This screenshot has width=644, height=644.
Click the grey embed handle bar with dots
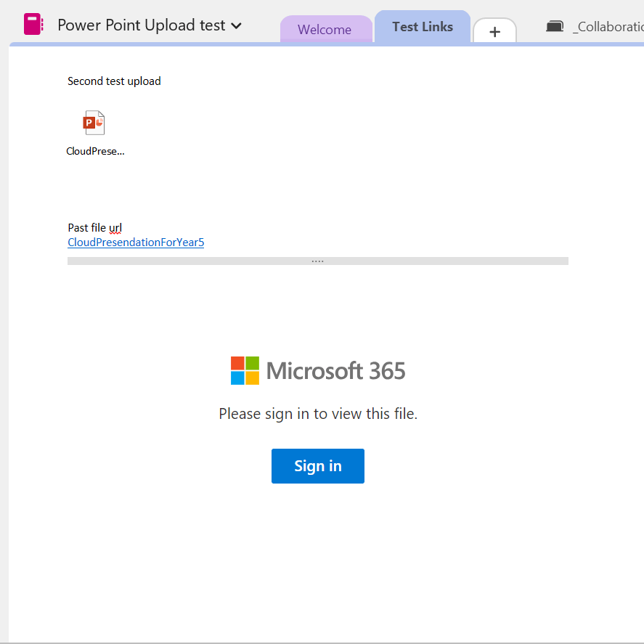(x=318, y=261)
